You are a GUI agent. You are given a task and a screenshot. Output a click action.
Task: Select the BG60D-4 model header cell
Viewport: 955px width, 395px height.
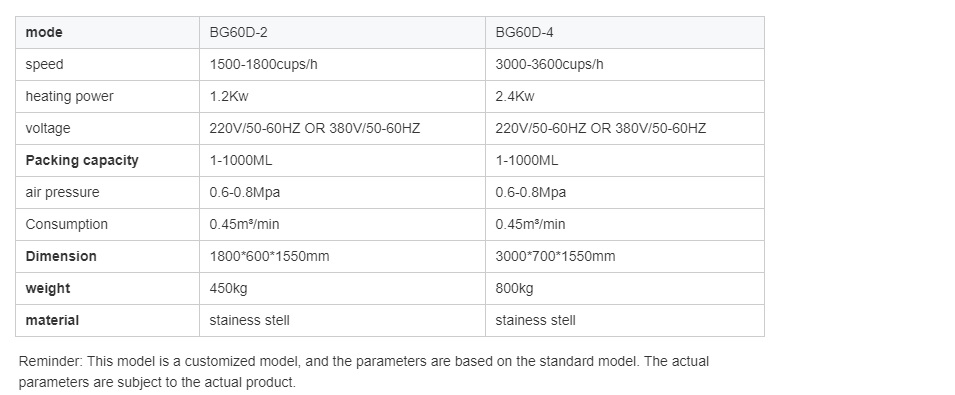pyautogui.click(x=625, y=33)
